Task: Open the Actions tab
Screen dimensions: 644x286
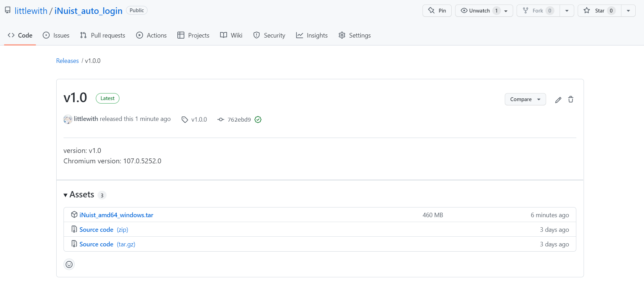Action: [151, 35]
